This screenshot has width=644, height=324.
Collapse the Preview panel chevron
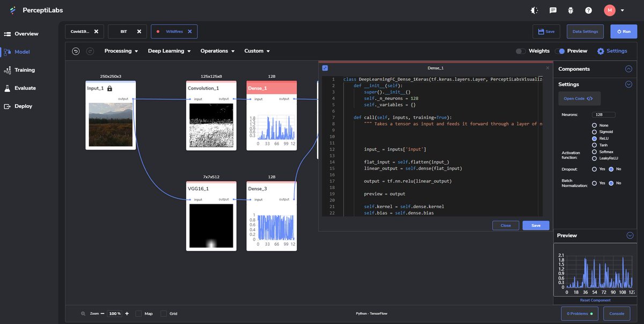point(630,235)
